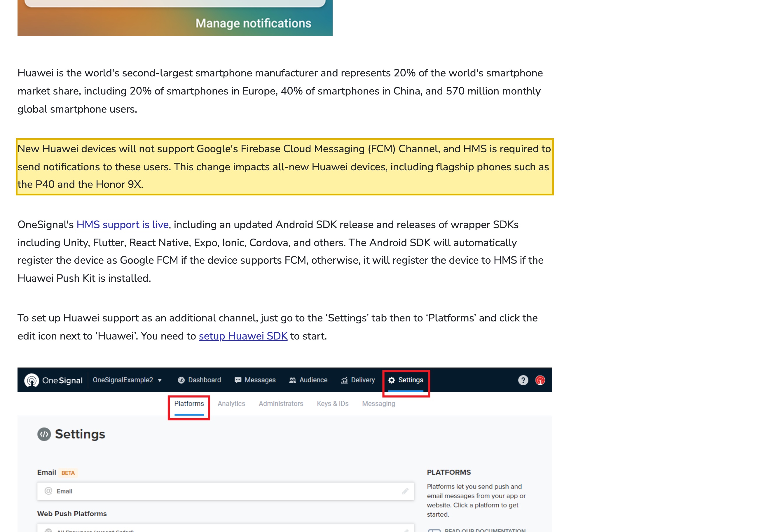
Task: Click the help question mark icon
Action: [523, 380]
